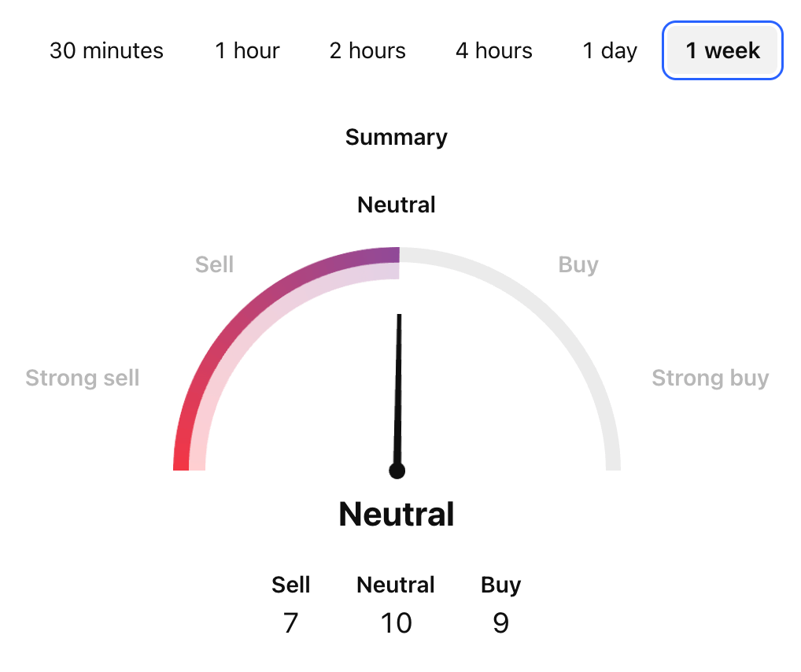Switch to the 1 day interval

coord(609,50)
